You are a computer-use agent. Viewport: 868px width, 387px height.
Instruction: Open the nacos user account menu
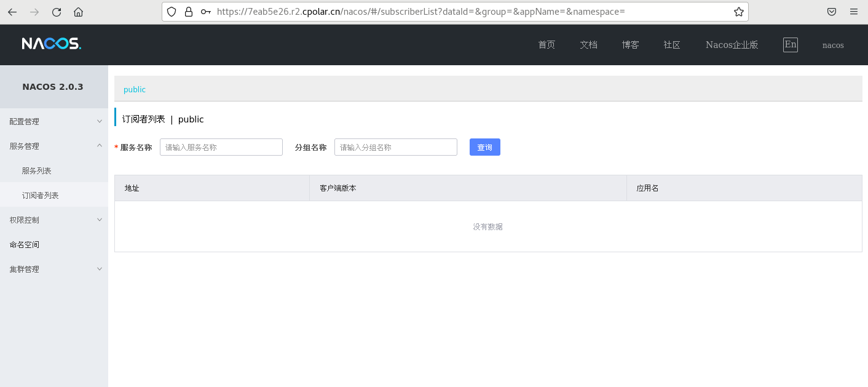pyautogui.click(x=833, y=45)
